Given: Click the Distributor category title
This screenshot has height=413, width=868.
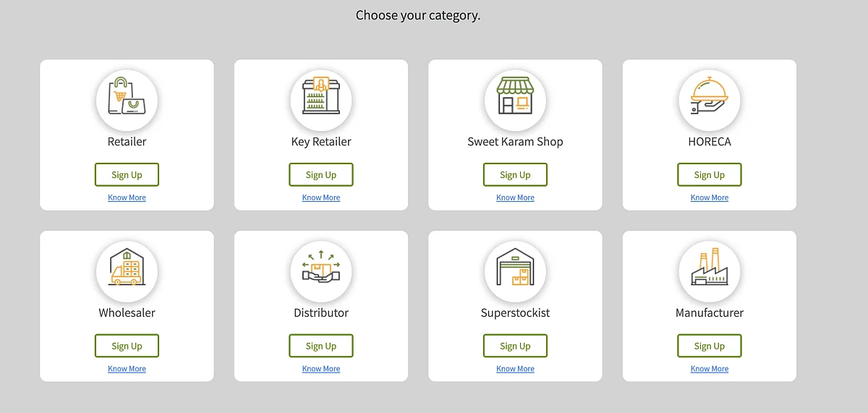Looking at the screenshot, I should (321, 313).
